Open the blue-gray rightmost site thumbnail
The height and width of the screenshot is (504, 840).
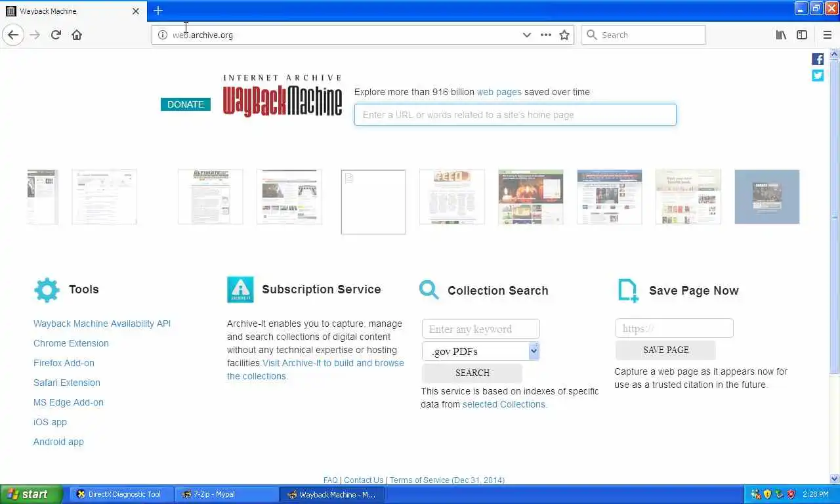tap(767, 197)
